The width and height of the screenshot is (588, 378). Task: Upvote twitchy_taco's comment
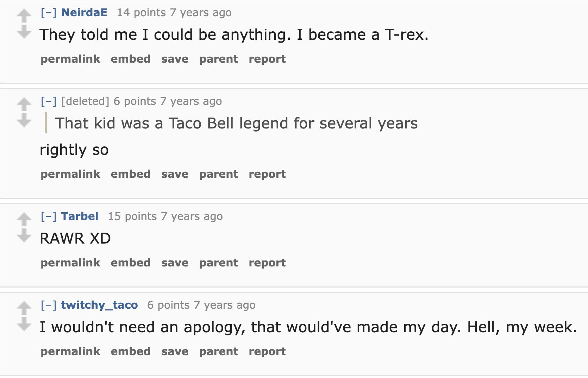24,308
